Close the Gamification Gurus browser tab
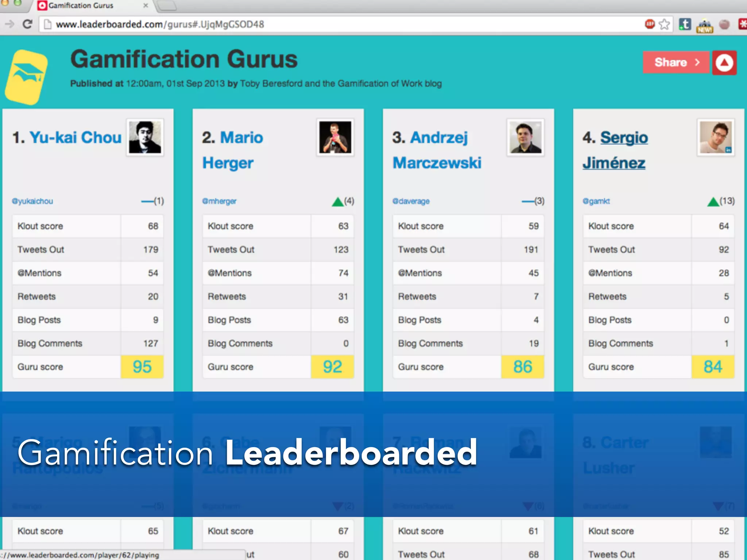 pyautogui.click(x=146, y=5)
